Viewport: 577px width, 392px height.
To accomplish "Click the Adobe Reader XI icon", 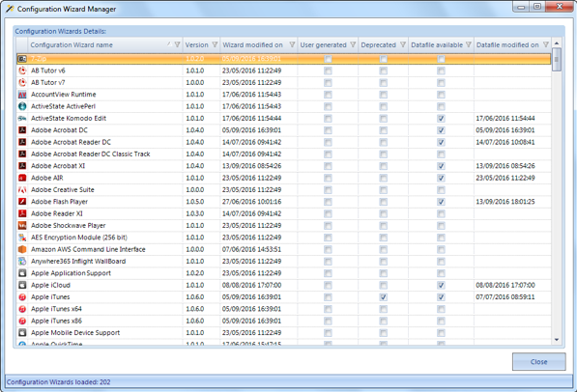I will [x=22, y=213].
